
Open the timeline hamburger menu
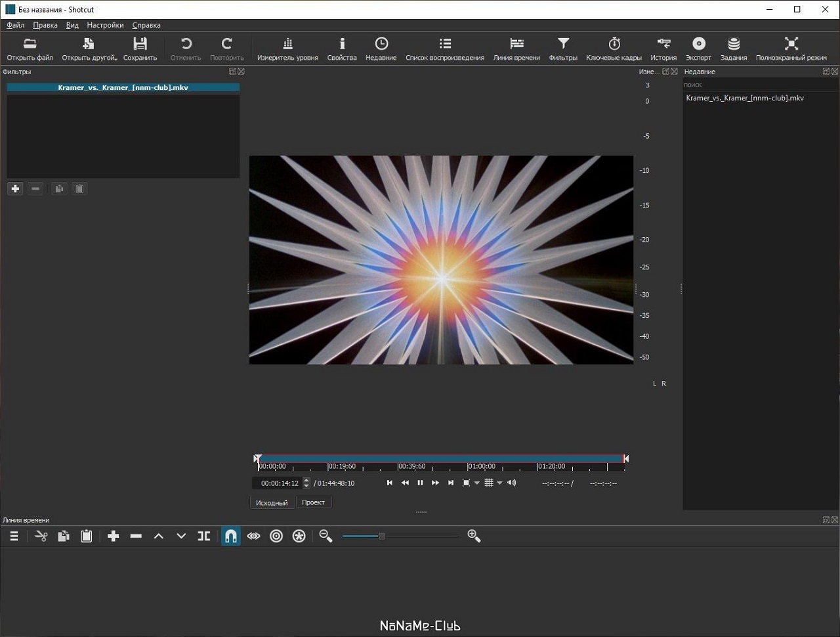[x=14, y=537]
